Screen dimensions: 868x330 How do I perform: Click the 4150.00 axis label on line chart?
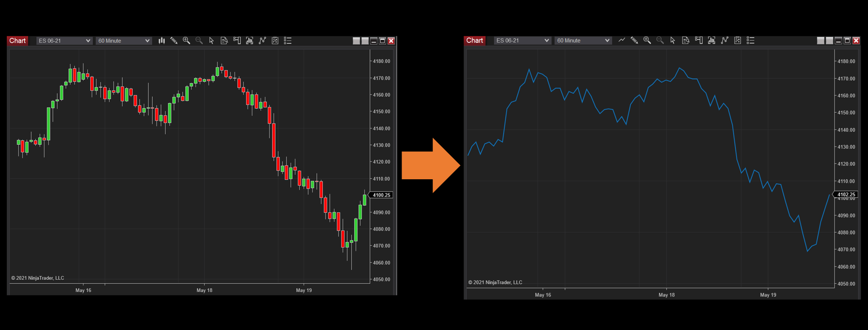[x=846, y=113]
